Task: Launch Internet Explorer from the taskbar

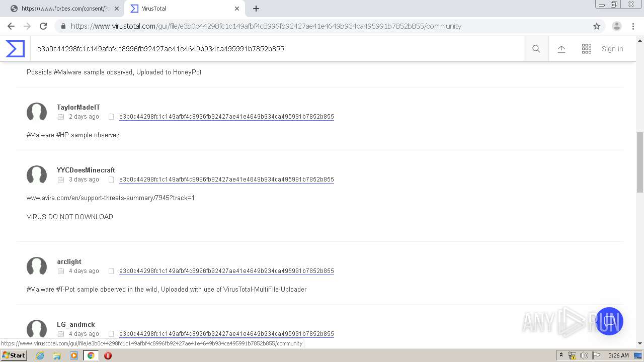Action: pyautogui.click(x=40, y=355)
